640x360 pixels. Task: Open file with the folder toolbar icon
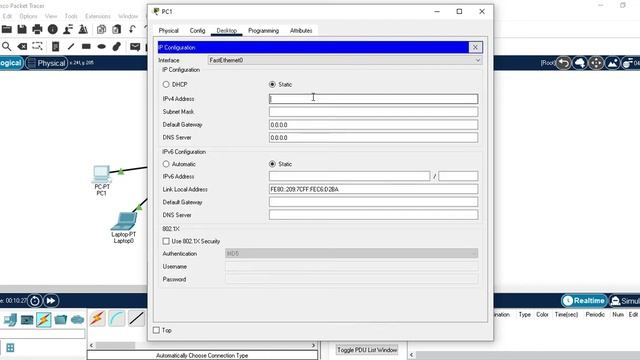(7, 29)
